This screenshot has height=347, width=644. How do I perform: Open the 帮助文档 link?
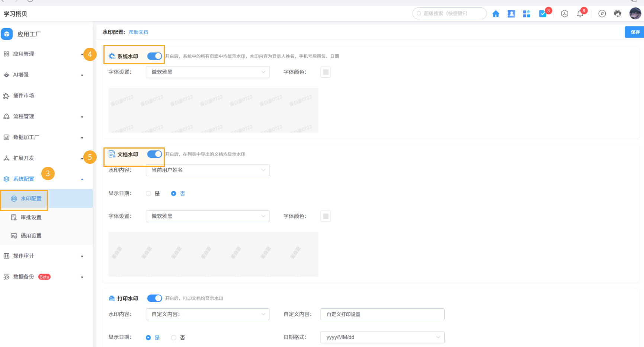coord(138,32)
